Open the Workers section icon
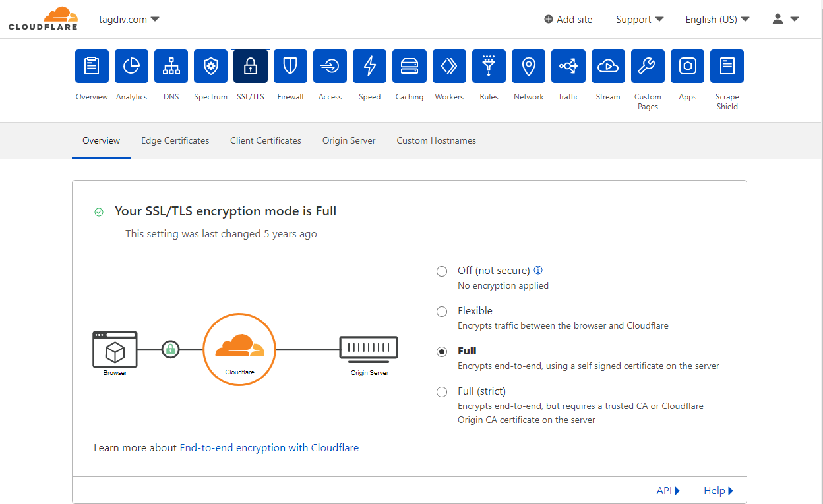 pyautogui.click(x=449, y=66)
